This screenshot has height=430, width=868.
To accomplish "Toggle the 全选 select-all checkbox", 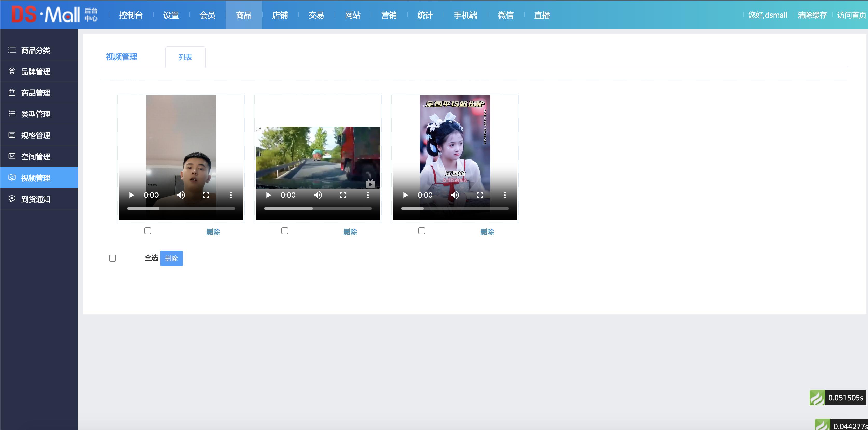I will click(x=113, y=259).
